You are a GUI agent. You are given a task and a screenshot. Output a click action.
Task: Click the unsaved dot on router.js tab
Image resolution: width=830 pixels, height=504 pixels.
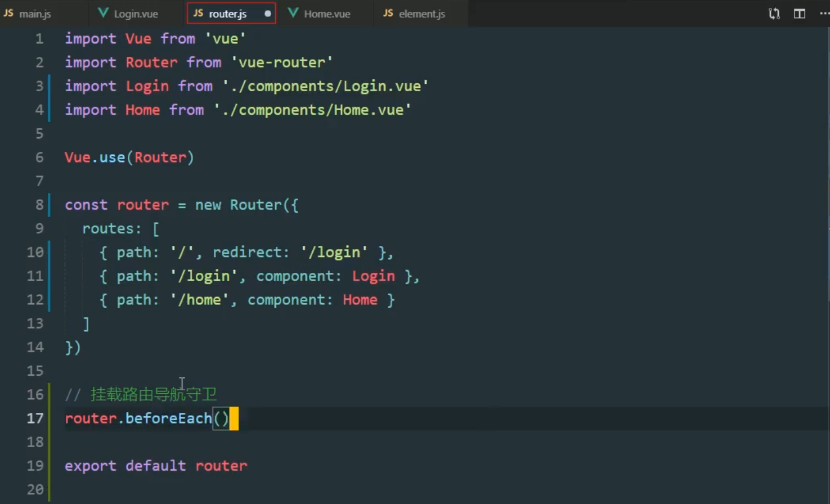click(x=267, y=13)
